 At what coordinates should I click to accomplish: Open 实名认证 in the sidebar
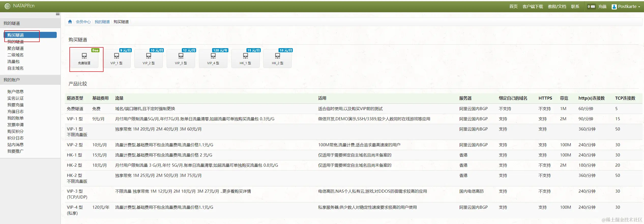(x=16, y=98)
